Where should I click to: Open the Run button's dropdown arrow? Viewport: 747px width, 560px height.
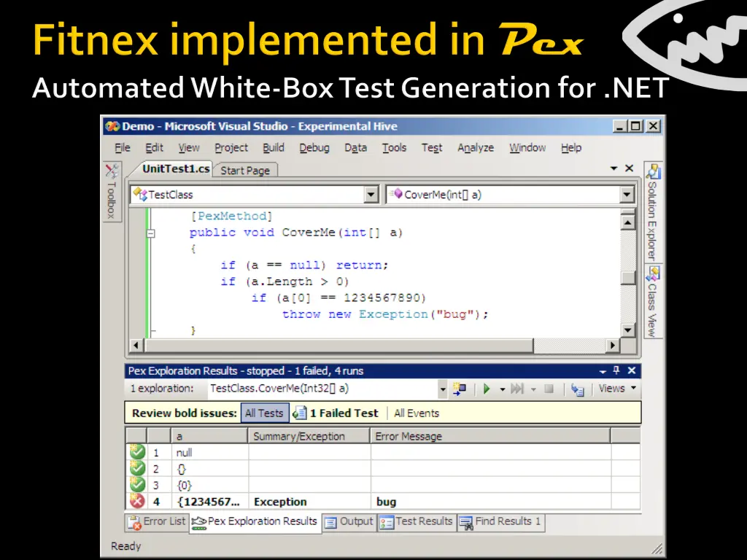tap(502, 389)
